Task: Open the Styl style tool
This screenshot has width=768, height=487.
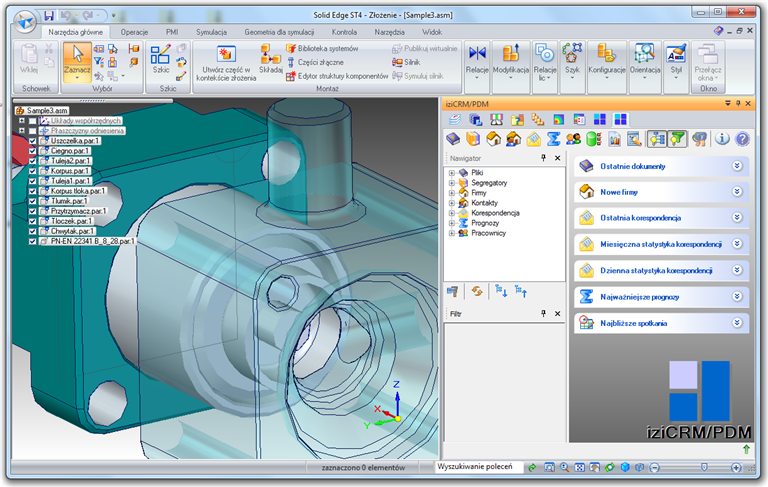Action: 676,61
